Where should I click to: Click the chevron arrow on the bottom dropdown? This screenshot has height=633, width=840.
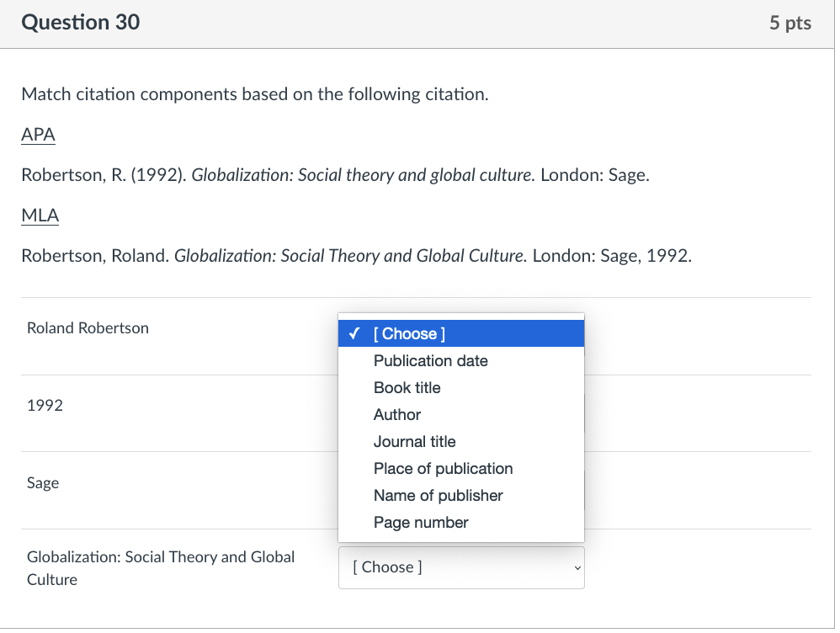(577, 567)
